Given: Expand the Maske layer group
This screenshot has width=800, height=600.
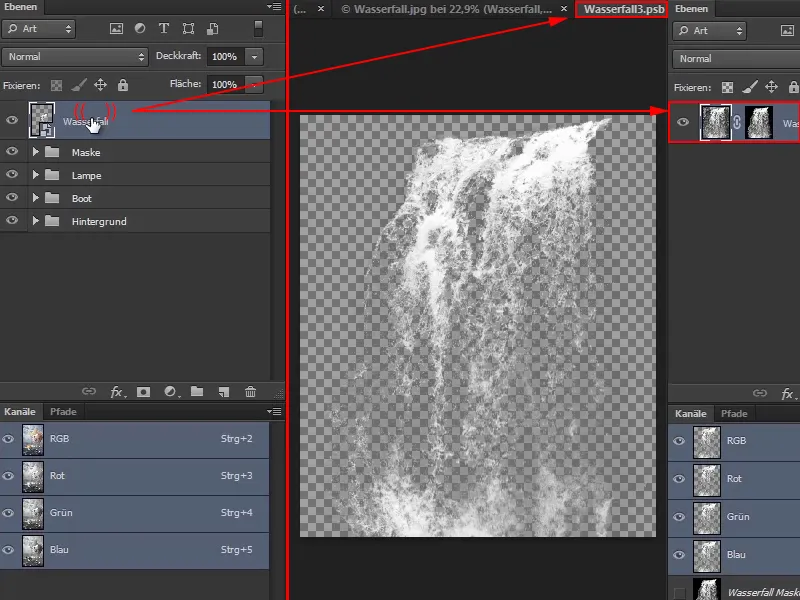Looking at the screenshot, I should (x=36, y=152).
